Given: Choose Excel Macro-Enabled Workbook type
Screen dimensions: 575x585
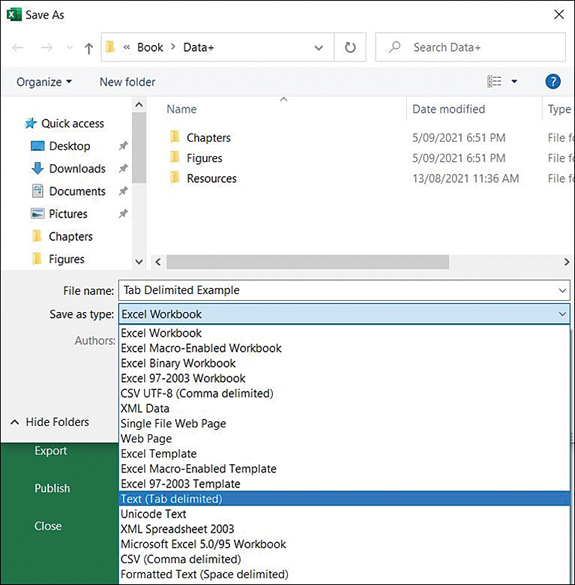Looking at the screenshot, I should coord(344,348).
